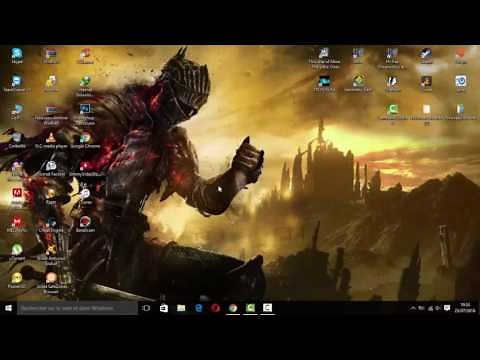Viewport: 480px width, 360px height.
Task: Launch Google Chrome from the desktop
Action: tap(85, 140)
